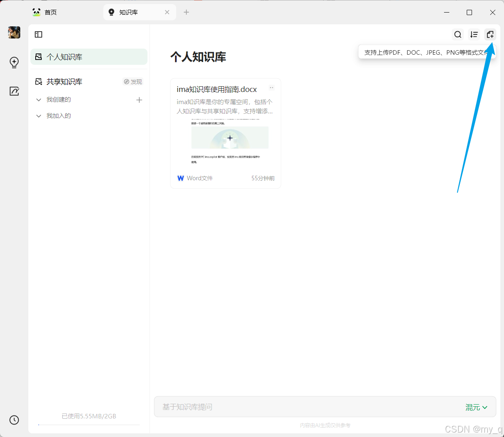The image size is (504, 437).
Task: Click the Word文件 label on the card
Action: pos(200,178)
